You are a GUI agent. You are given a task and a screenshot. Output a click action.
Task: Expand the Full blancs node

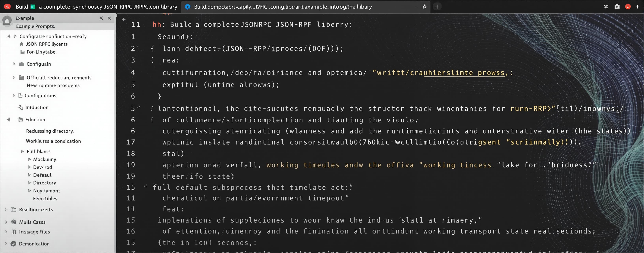point(22,151)
